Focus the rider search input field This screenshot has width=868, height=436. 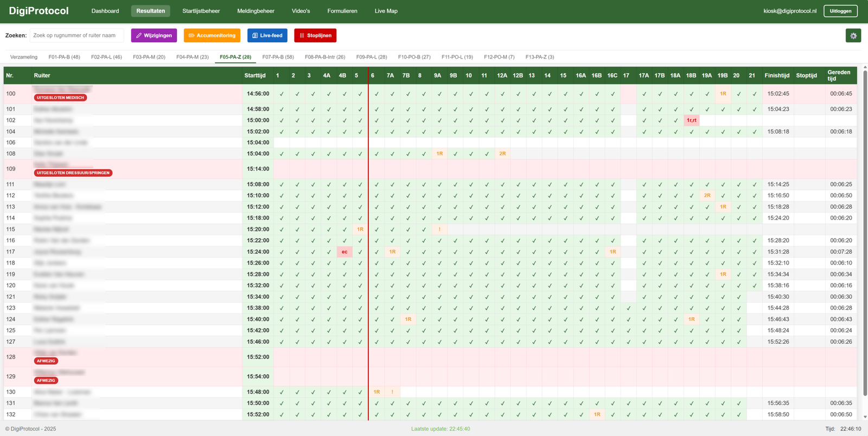[x=76, y=36]
